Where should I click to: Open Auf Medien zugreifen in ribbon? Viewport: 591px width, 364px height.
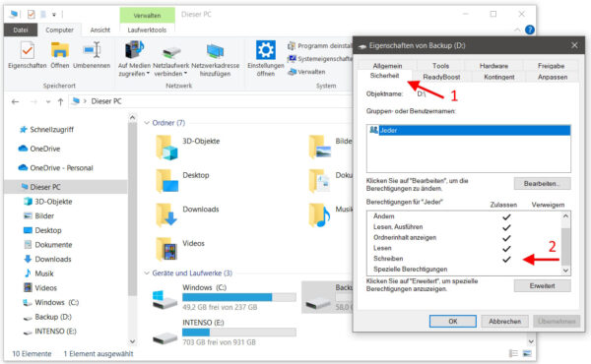134,59
